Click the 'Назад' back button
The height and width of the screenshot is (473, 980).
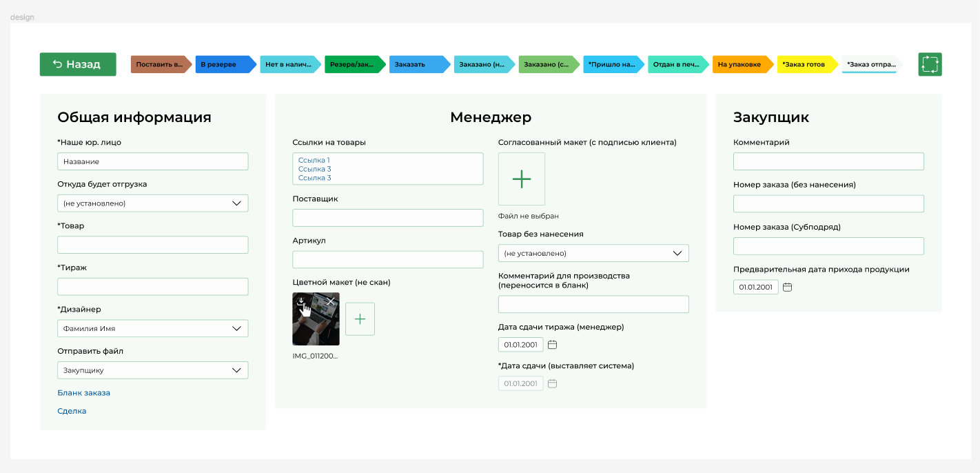click(x=78, y=64)
